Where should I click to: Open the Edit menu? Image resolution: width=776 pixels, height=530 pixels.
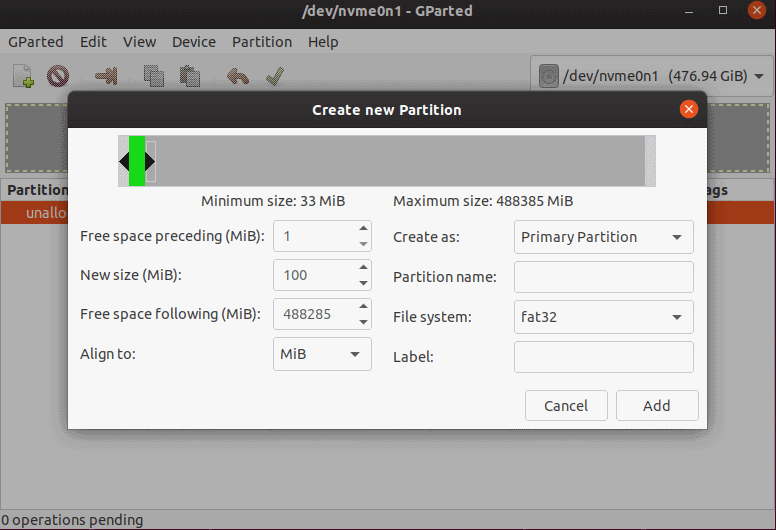click(x=93, y=42)
